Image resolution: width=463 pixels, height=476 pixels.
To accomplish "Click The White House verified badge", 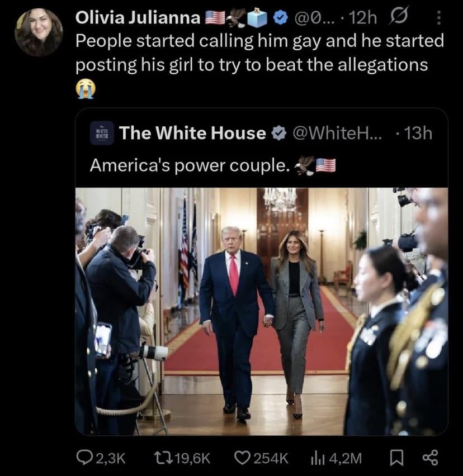I will (278, 134).
